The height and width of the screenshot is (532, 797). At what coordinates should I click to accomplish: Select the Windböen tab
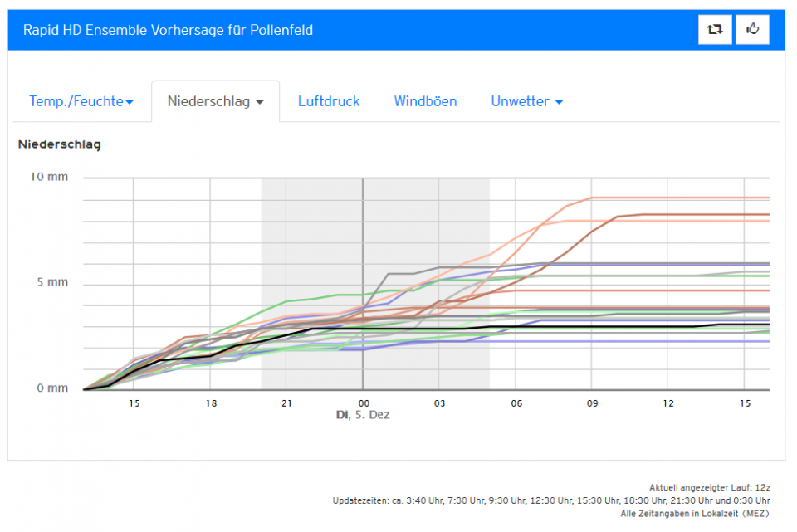(425, 101)
